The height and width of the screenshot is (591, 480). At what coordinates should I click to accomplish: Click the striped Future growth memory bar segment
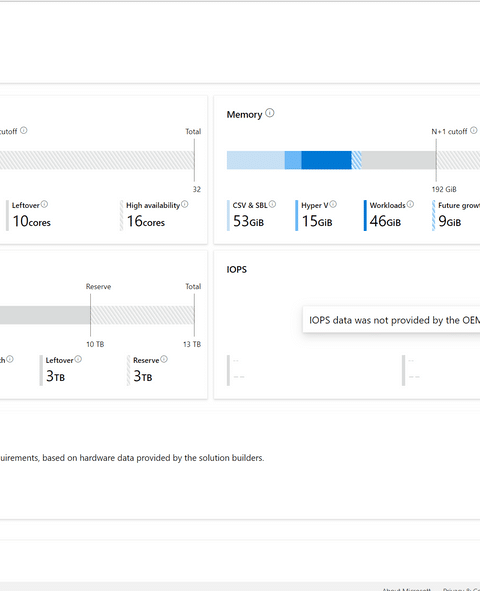point(356,160)
